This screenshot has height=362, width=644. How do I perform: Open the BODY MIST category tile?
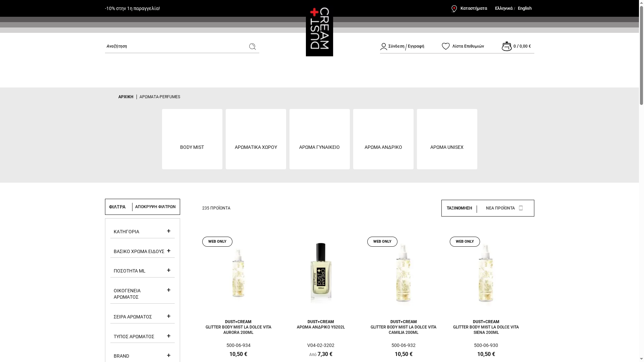pos(192,139)
